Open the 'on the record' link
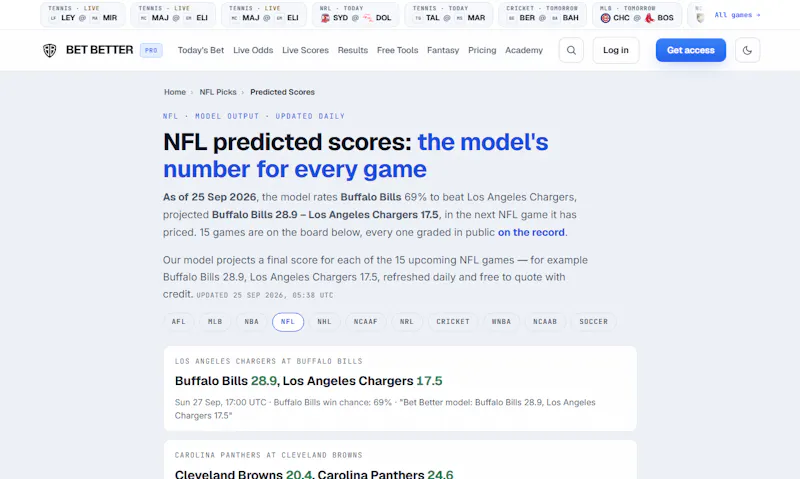 tap(531, 232)
